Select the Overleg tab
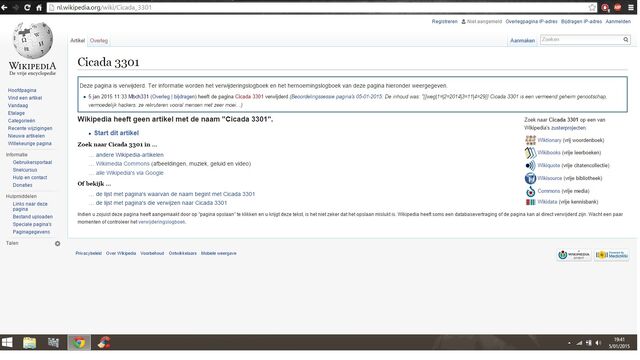Image resolution: width=640 pixels, height=360 pixels. 99,40
